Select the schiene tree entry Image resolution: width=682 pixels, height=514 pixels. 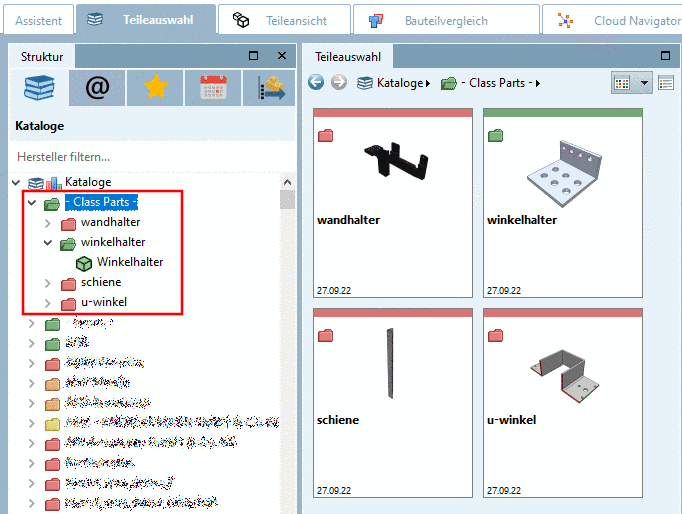tap(101, 282)
